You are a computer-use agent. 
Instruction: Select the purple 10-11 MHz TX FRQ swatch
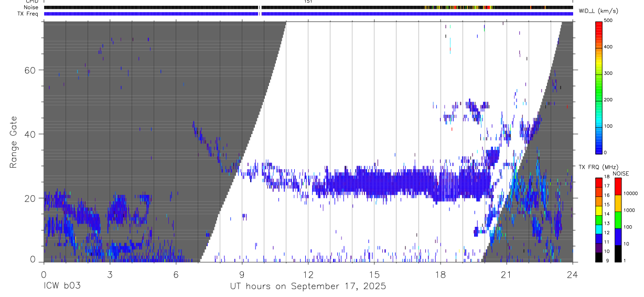click(x=598, y=248)
